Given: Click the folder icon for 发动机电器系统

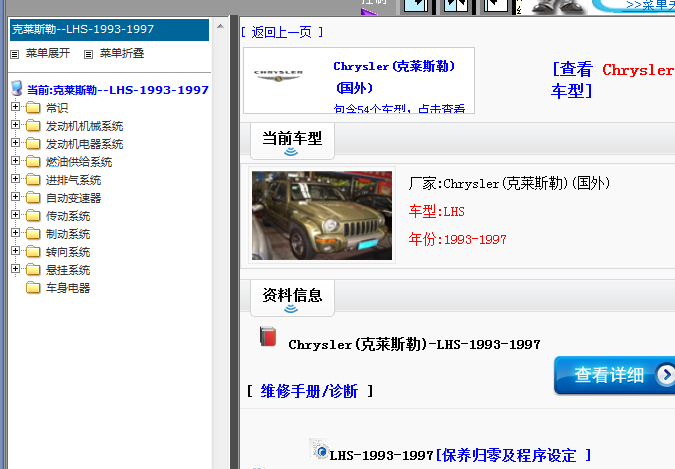Looking at the screenshot, I should (33, 143).
